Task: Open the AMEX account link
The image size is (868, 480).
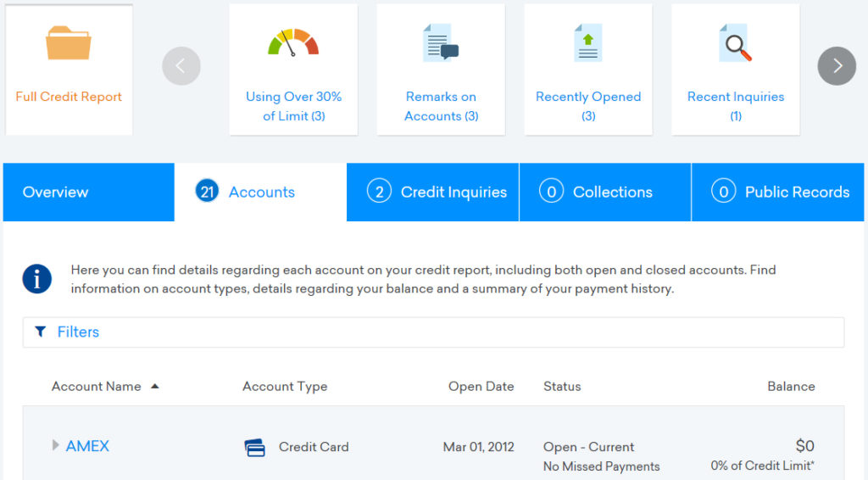Action: click(87, 446)
